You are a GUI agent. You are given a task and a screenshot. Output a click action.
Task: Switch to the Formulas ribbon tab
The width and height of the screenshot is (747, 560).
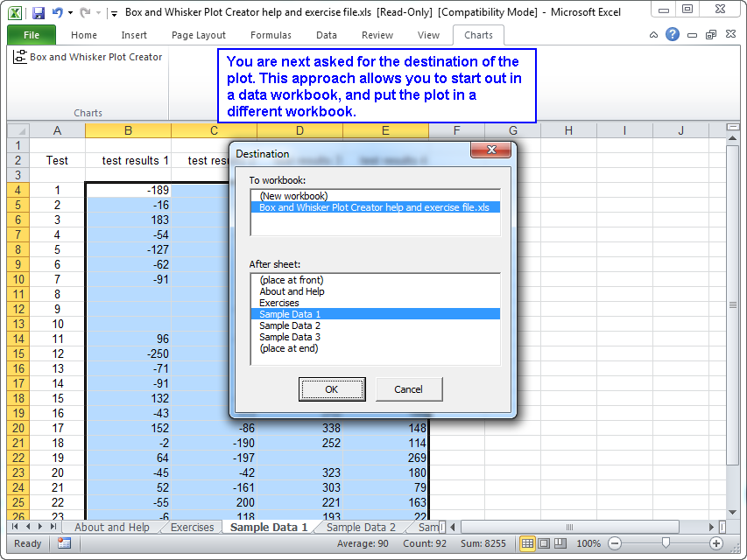pos(271,35)
